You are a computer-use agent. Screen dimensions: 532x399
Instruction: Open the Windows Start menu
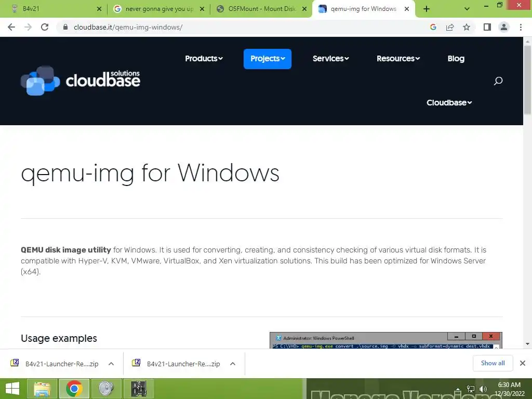[12, 389]
